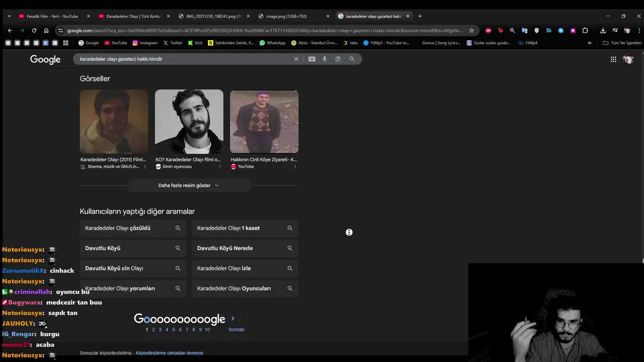
Task: Show hidden bookmarks with the chevron
Action: pyautogui.click(x=590, y=43)
